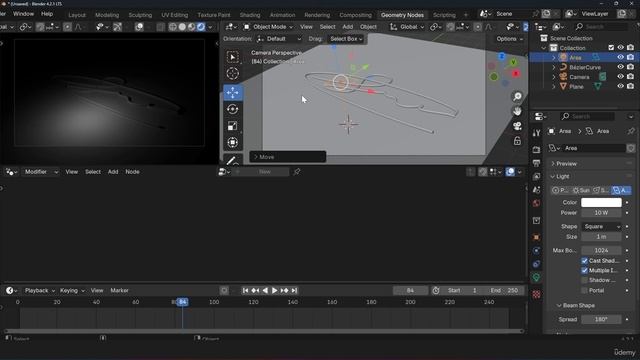Open the Select Box drag dropdown
Screen dimensions: 640x360
(x=346, y=39)
